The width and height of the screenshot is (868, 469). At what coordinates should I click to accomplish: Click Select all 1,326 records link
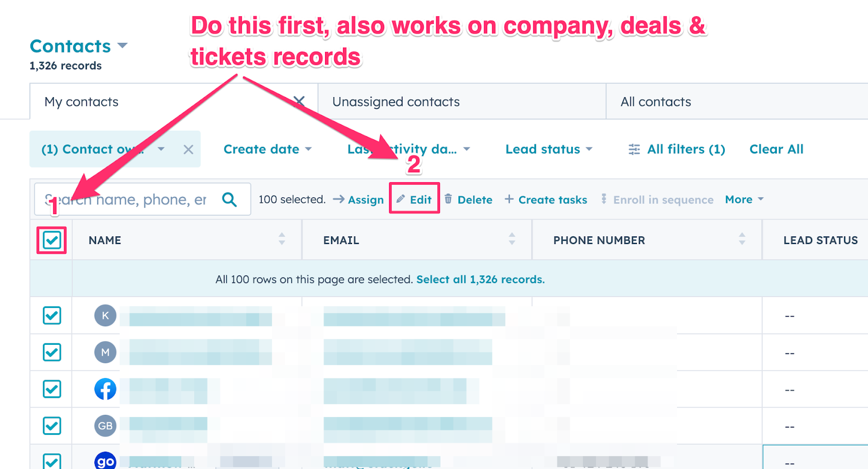click(480, 280)
